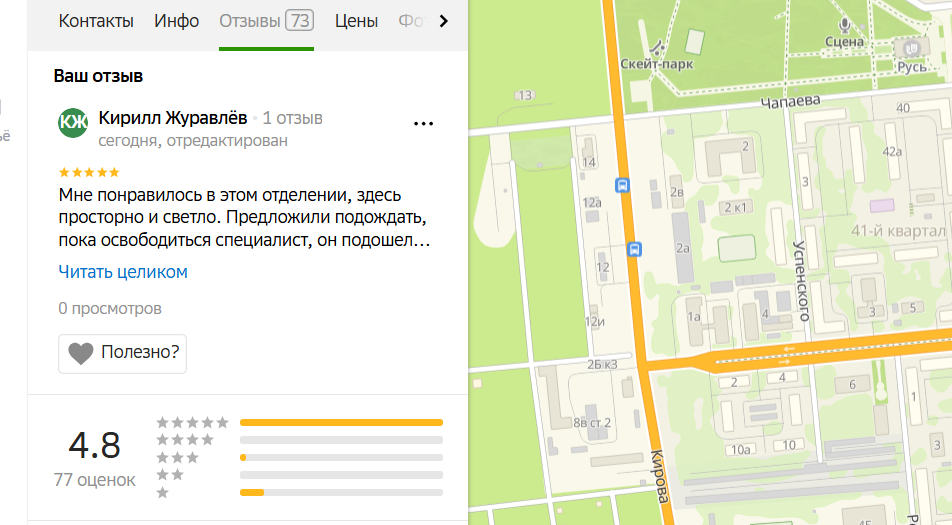
Task: Click the Чапаева street label
Action: tap(790, 101)
